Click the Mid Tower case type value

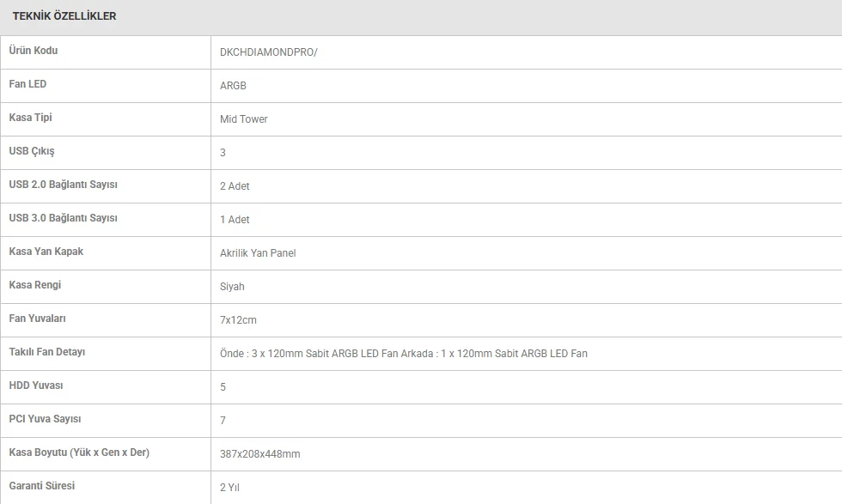point(244,119)
